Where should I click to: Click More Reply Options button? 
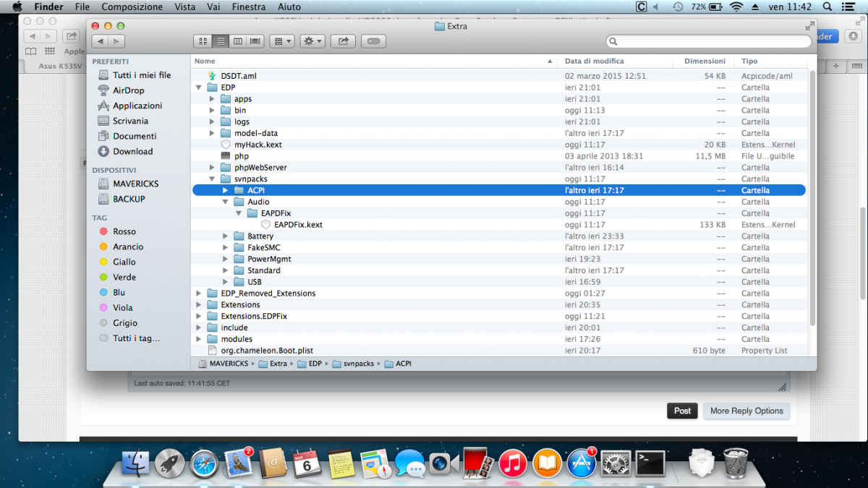tap(746, 411)
